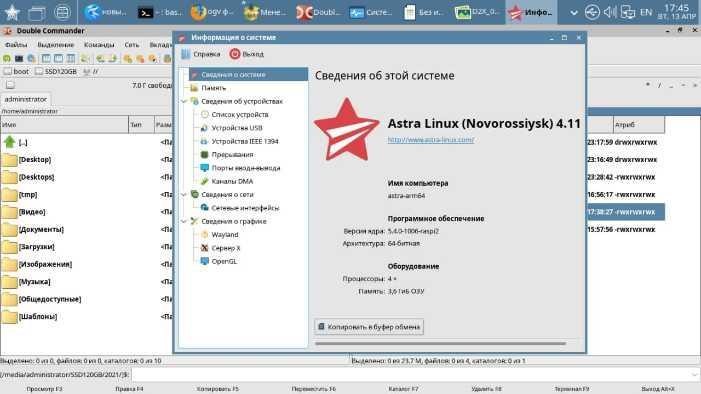Click the show desktop taskbar icon
Image resolution: width=701 pixels, height=394 pixels.
[x=37, y=13]
